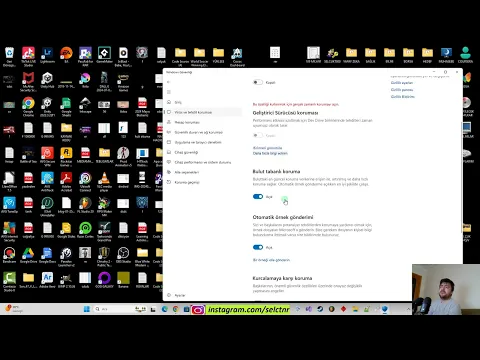Select the Inkscape desktop icon

(85, 105)
